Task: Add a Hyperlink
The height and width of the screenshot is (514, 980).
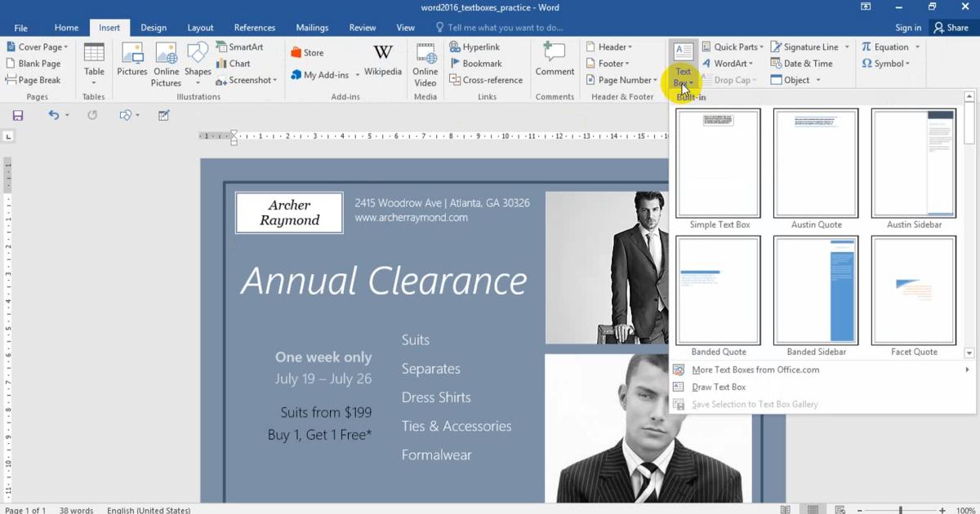Action: click(x=480, y=47)
